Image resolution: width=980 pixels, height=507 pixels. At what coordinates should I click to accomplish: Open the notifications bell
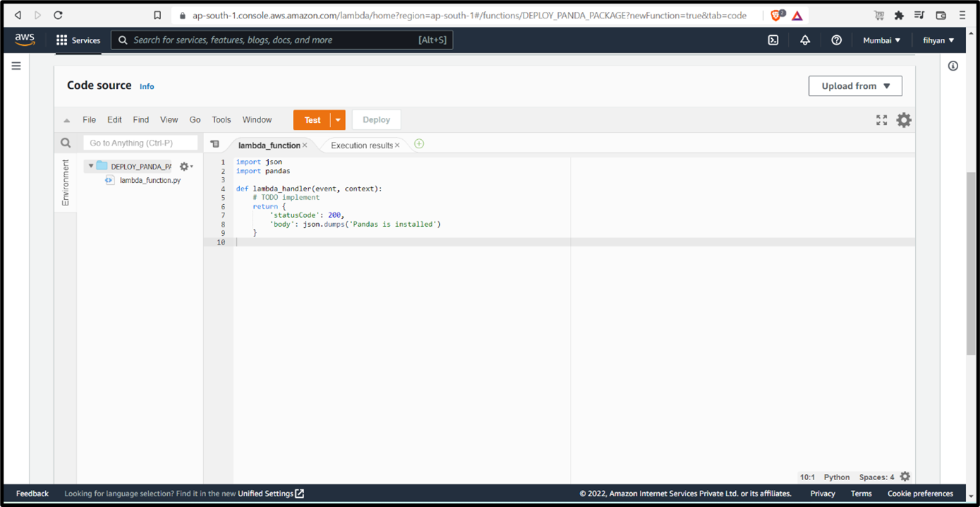click(805, 40)
